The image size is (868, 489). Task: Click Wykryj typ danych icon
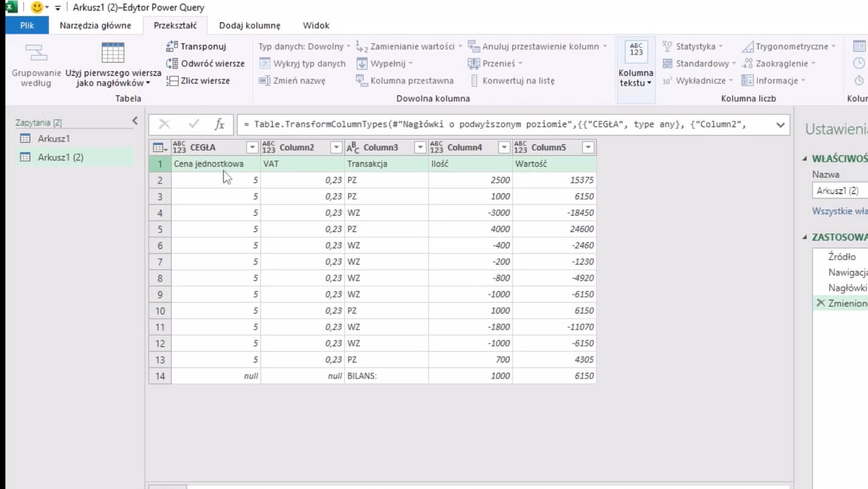[265, 64]
